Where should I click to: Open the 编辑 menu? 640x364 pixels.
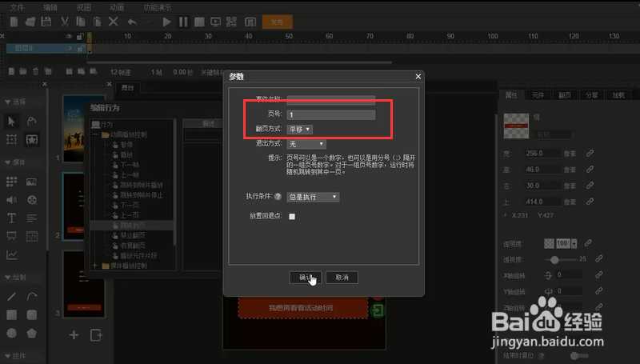[50, 7]
